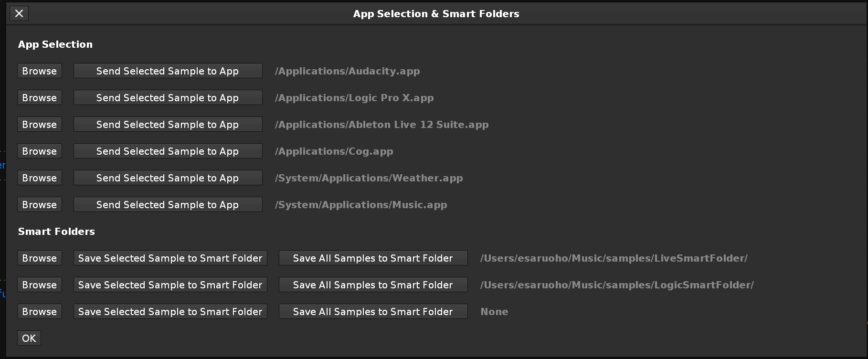Browse for the unset third smart folder

pos(40,312)
